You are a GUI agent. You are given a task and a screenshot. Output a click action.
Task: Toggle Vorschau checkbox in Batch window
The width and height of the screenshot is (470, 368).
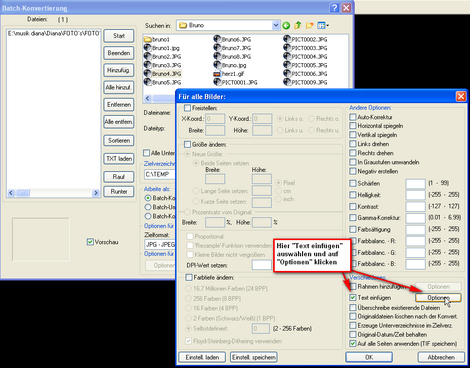click(x=90, y=242)
